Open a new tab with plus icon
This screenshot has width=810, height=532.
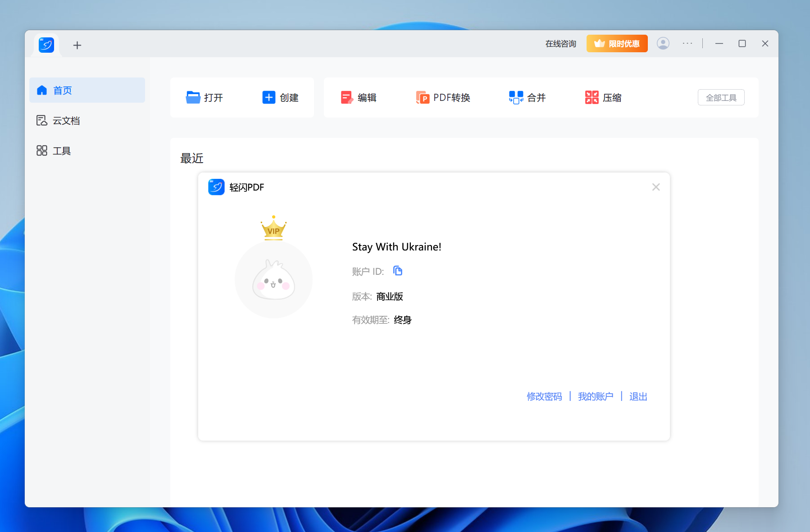point(77,45)
